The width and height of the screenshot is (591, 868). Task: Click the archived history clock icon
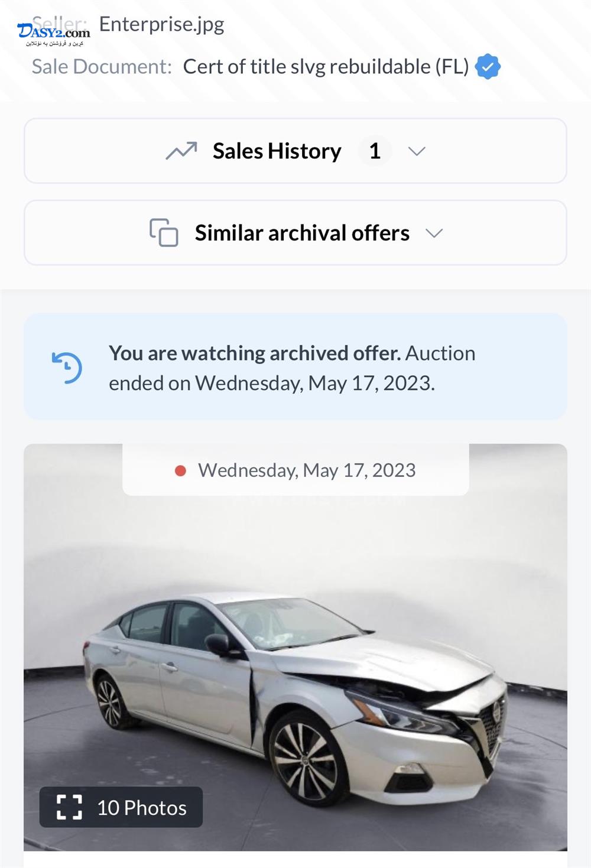[67, 368]
